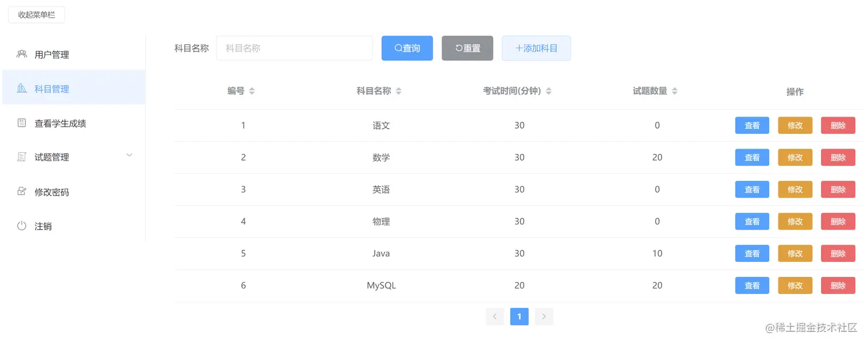
Task: Open 用户管理 menu item
Action: click(x=74, y=55)
